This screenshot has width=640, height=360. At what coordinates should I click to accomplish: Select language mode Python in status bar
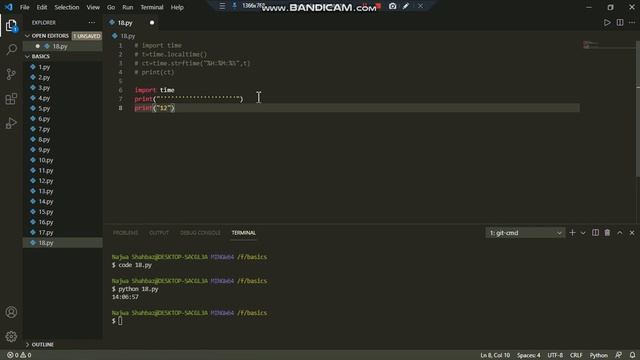598,355
